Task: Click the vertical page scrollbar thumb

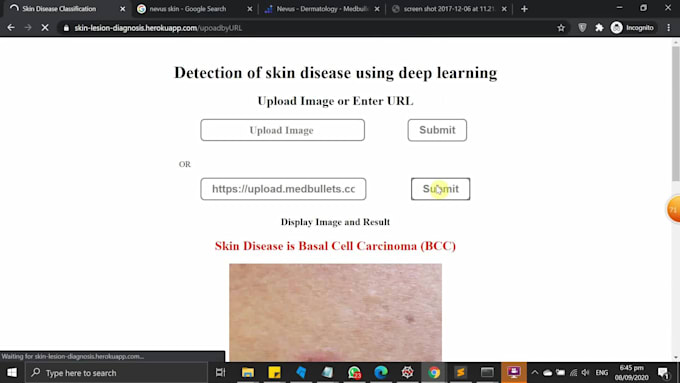Action: point(675,113)
